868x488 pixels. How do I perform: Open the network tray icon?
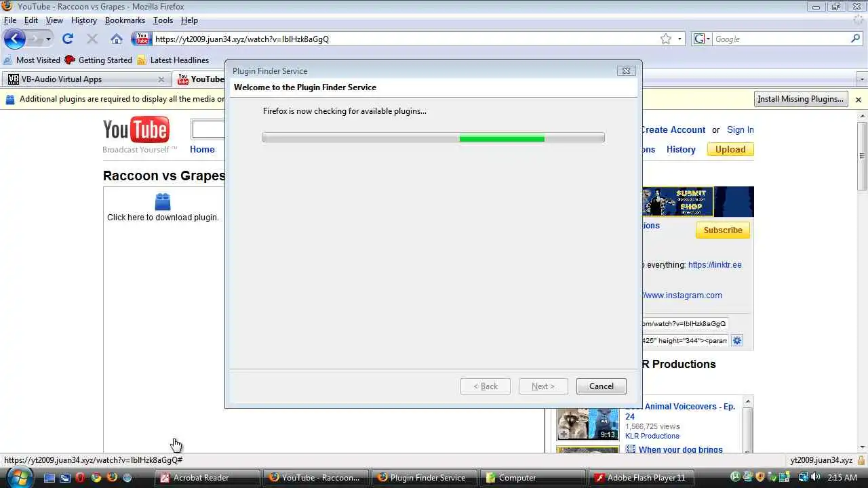coord(803,477)
